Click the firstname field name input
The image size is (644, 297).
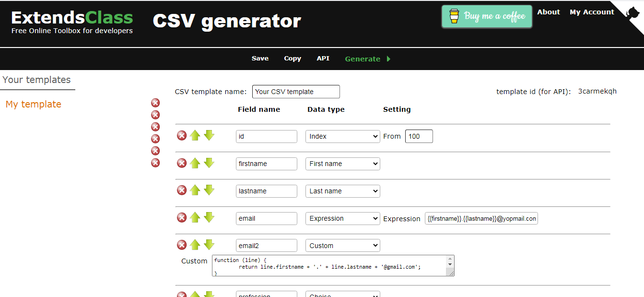(x=267, y=164)
